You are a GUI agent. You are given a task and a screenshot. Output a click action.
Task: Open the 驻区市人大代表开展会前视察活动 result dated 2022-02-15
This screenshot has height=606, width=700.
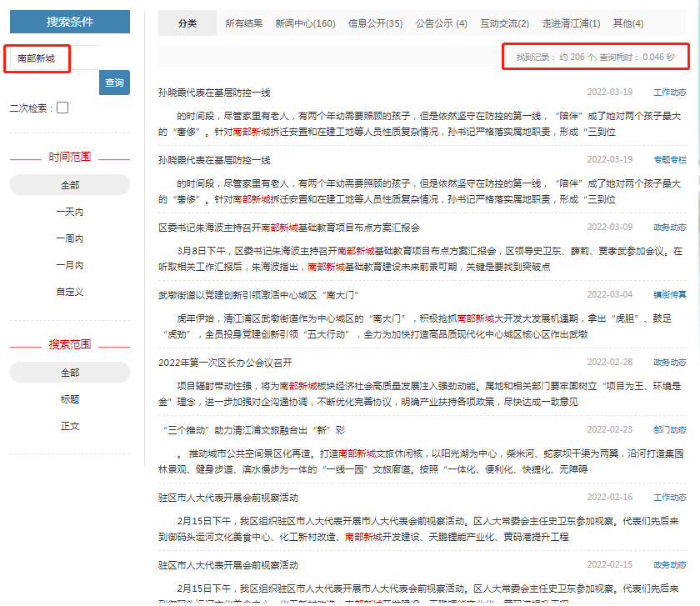[228, 565]
